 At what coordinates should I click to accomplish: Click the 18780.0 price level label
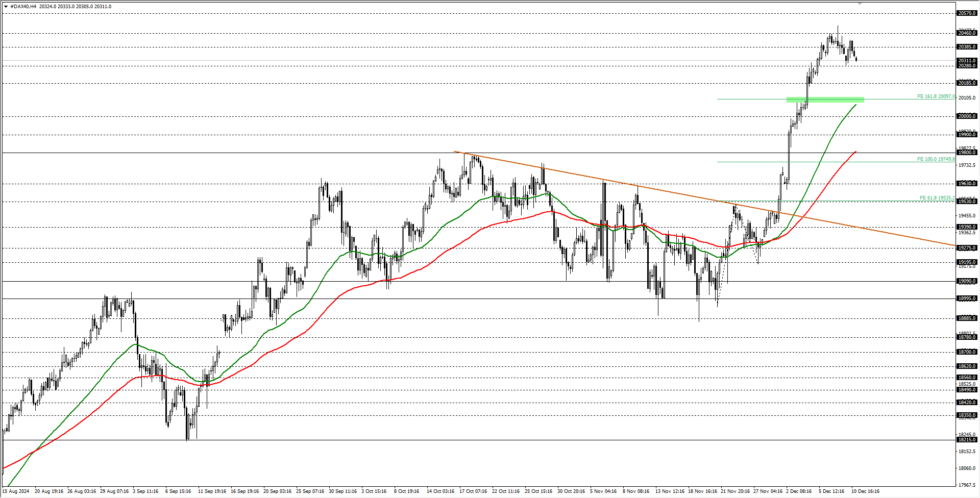pyautogui.click(x=967, y=337)
